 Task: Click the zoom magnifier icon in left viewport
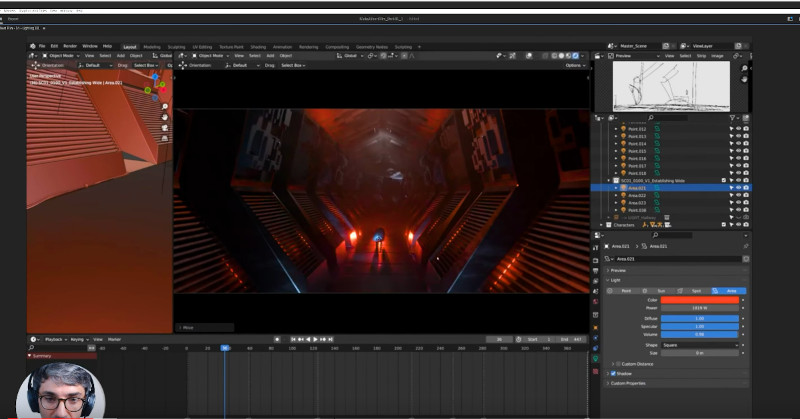point(166,104)
